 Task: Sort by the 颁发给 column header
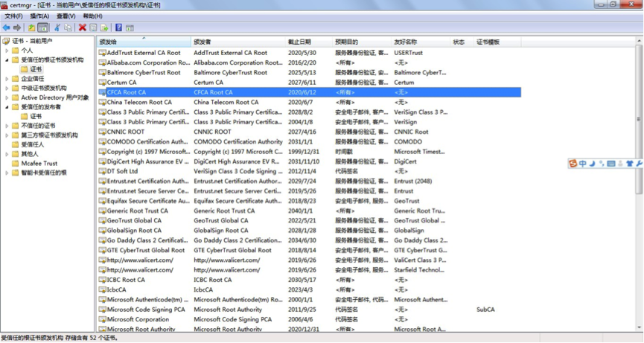(144, 42)
